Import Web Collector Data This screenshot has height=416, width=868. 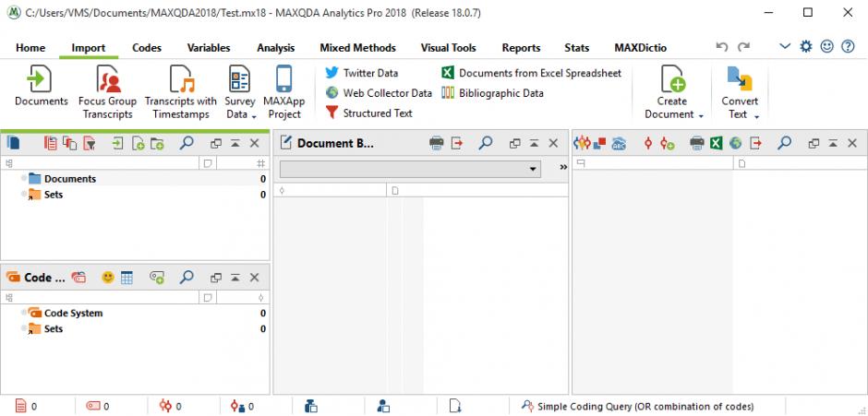(x=379, y=93)
